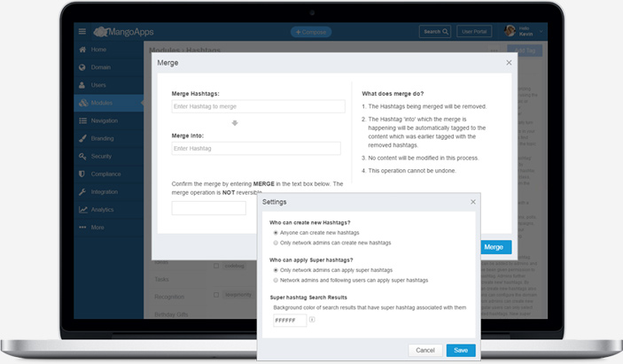Click the More ellipsis icon in sidebar
This screenshot has height=364, width=623.
(x=82, y=228)
